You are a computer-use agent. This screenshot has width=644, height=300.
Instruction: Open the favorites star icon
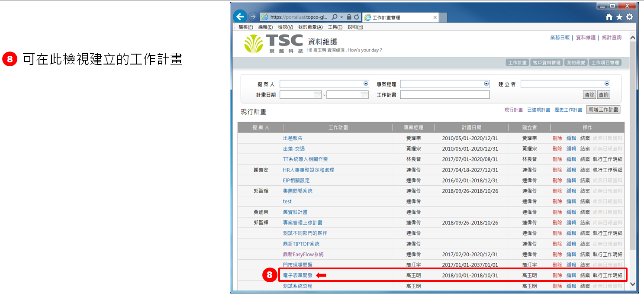coord(619,17)
